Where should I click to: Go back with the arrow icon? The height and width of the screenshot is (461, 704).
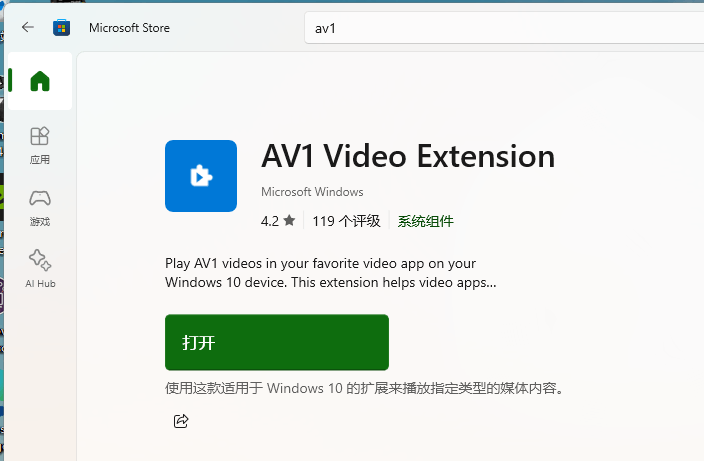pyautogui.click(x=28, y=27)
